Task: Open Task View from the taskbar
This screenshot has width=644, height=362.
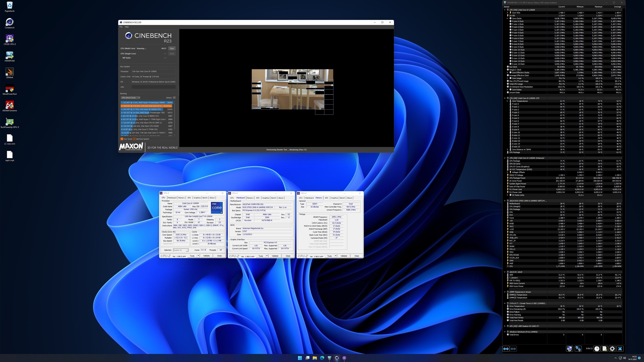Action: (307, 358)
